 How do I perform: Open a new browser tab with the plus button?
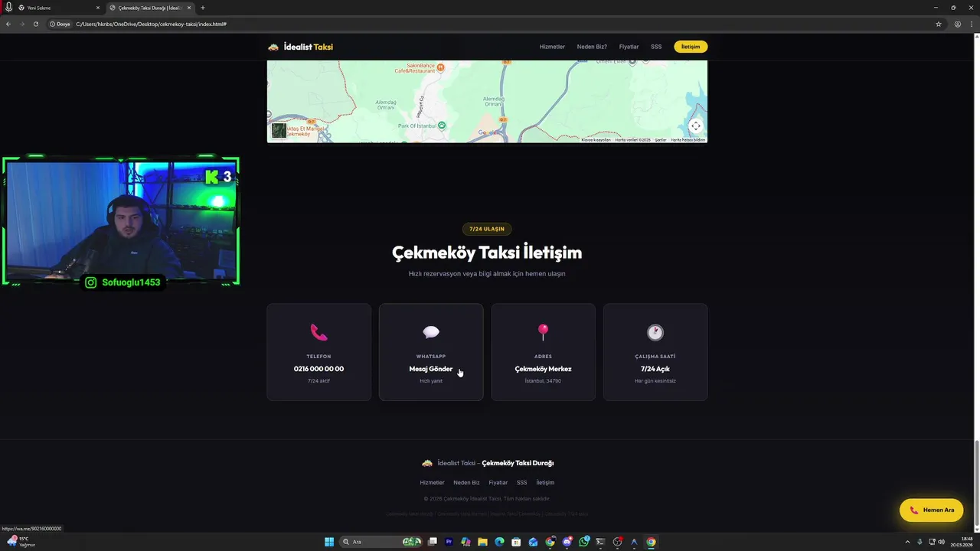203,8
